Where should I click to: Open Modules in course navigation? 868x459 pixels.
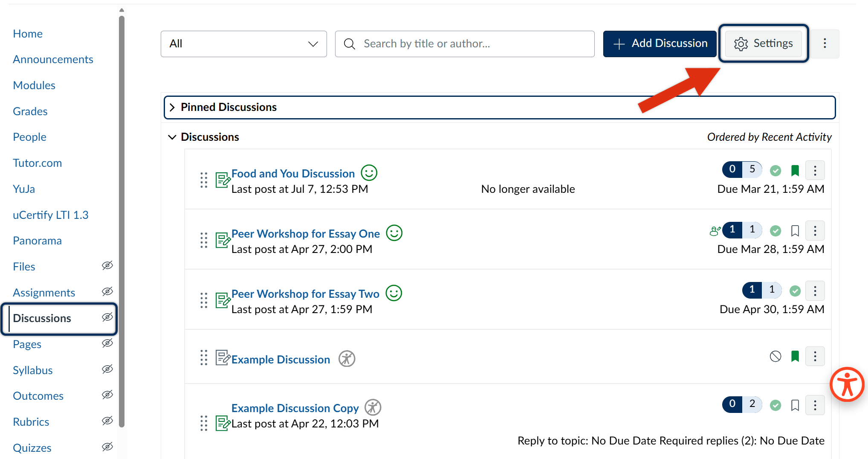tap(34, 85)
